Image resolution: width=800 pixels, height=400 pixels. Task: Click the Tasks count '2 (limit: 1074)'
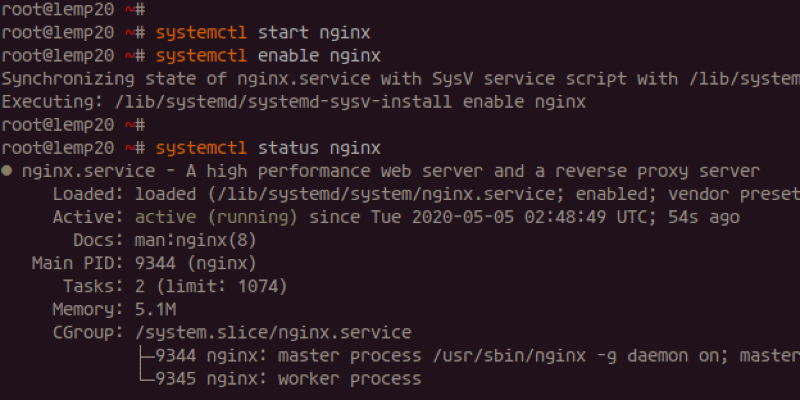tap(211, 286)
